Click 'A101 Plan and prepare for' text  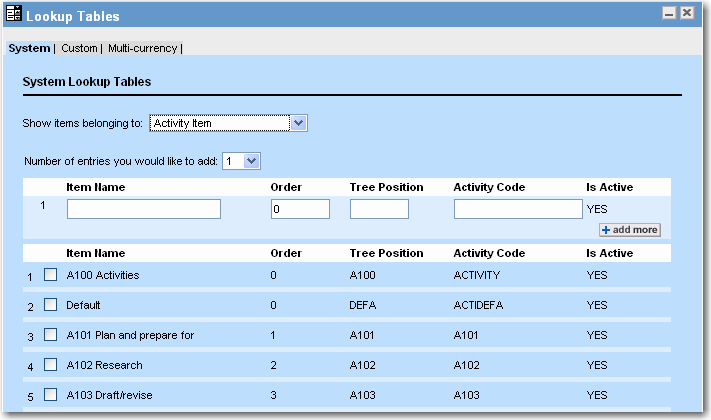pos(130,335)
